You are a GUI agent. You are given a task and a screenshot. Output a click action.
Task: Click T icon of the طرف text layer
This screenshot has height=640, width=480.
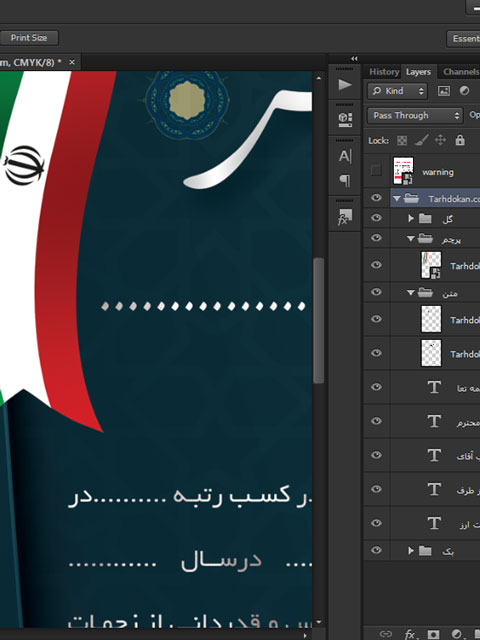[x=434, y=489]
